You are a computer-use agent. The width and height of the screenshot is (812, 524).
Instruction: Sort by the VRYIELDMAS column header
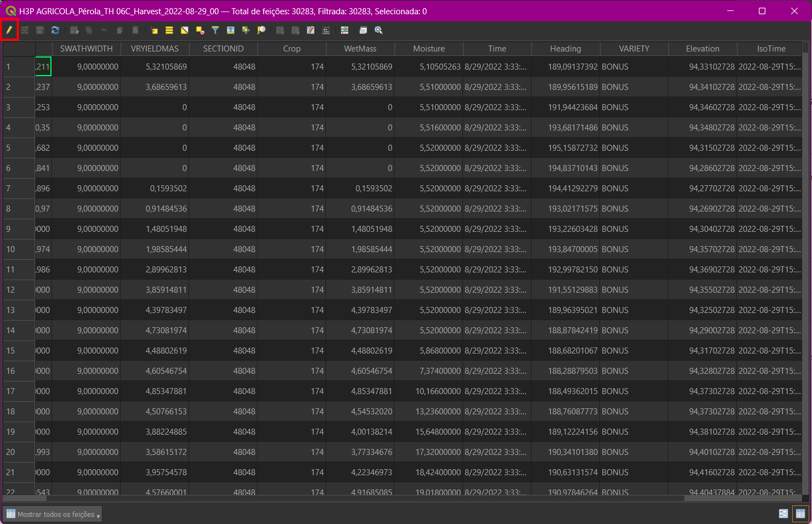coord(155,49)
